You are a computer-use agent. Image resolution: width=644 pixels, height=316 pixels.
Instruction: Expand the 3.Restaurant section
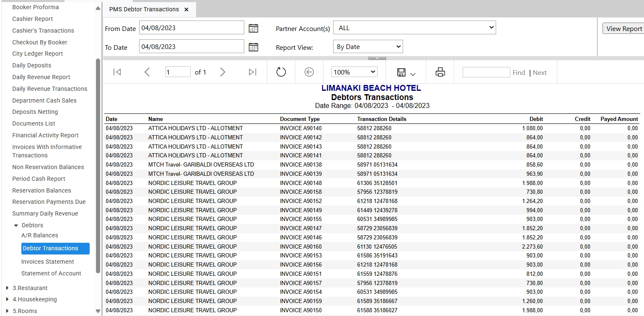(x=8, y=288)
